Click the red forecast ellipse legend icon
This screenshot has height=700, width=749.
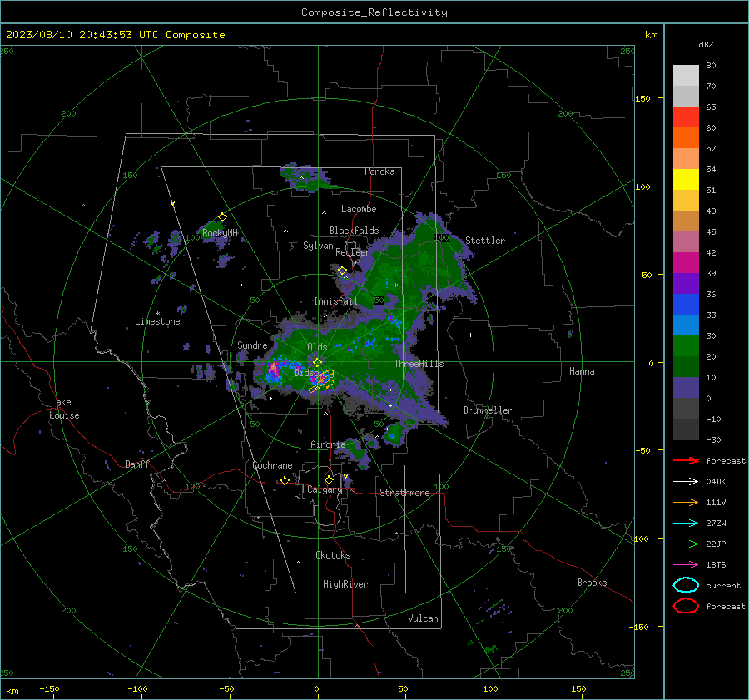[x=686, y=606]
